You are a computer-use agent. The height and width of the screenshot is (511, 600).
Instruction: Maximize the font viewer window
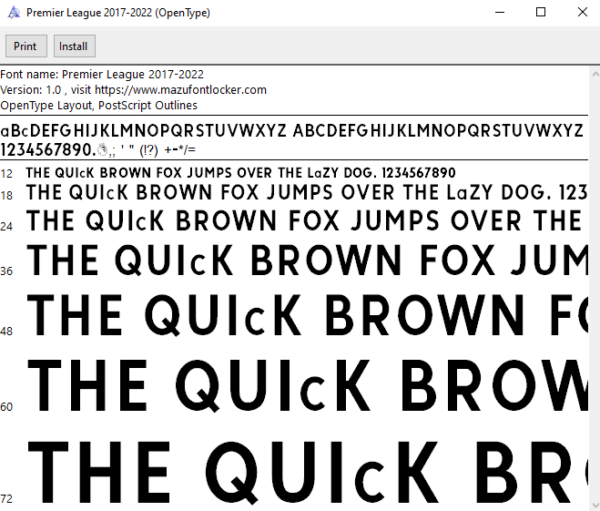click(541, 13)
